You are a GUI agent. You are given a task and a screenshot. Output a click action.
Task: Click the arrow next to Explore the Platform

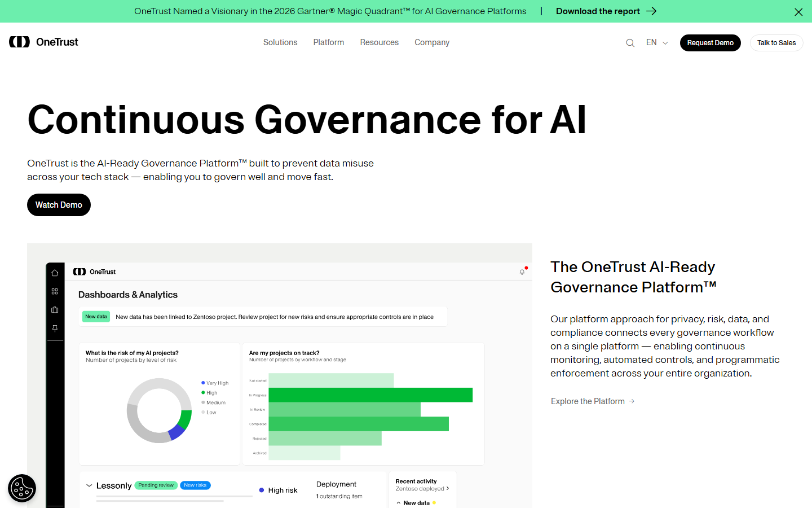632,401
